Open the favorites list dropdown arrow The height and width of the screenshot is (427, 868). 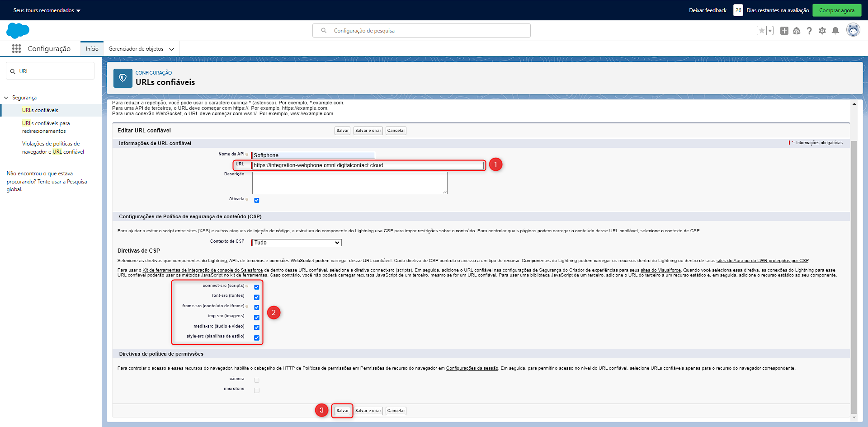[770, 31]
